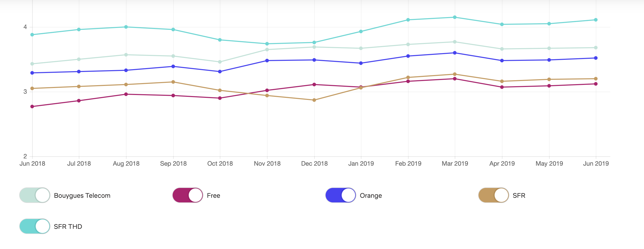The height and width of the screenshot is (249, 644).
Task: Disable the Free operator toggle
Action: point(188,195)
